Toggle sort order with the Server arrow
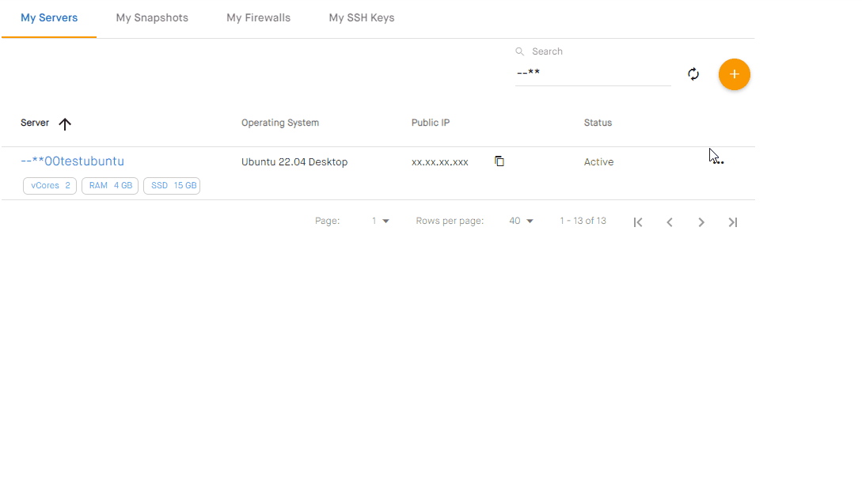 point(65,123)
